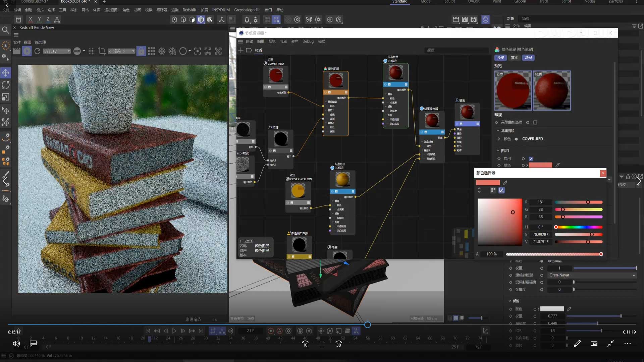Open the Redshift menu in top menubar
The image size is (644, 362).
tap(189, 10)
